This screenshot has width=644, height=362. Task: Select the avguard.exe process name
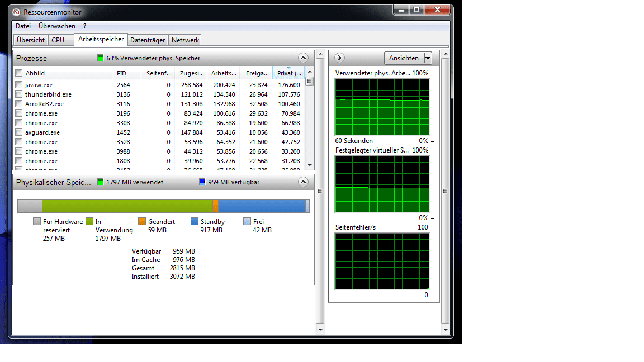click(42, 132)
